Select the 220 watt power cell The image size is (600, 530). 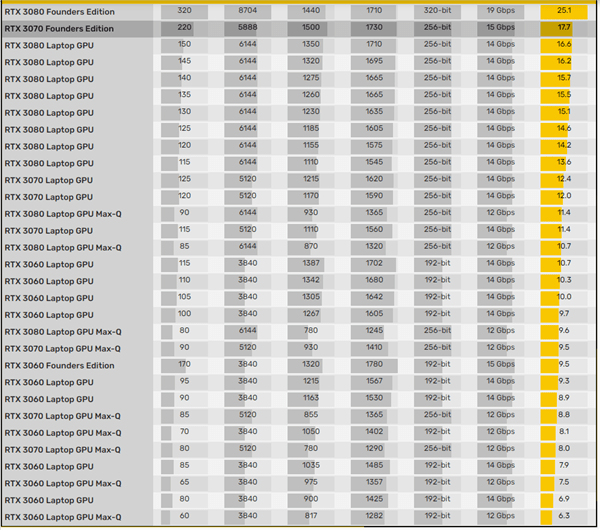tap(184, 29)
